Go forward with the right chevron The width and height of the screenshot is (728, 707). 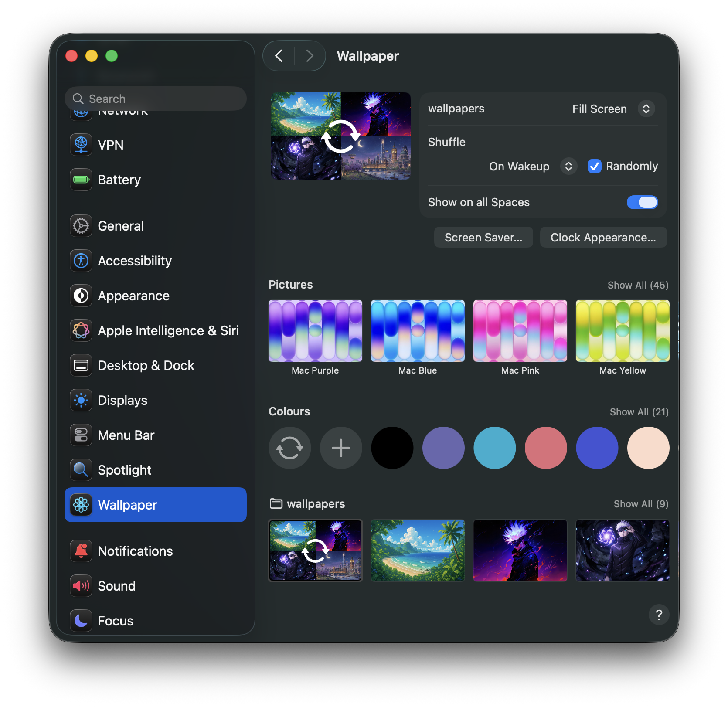[310, 56]
